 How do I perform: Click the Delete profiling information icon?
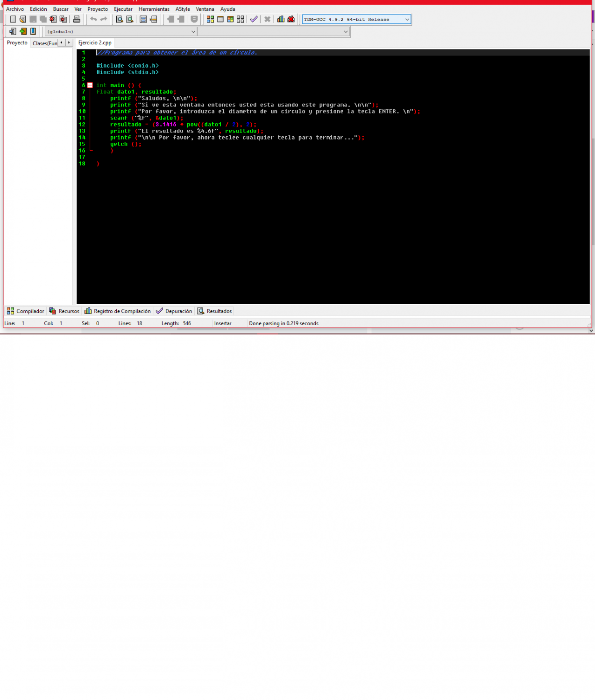[291, 19]
